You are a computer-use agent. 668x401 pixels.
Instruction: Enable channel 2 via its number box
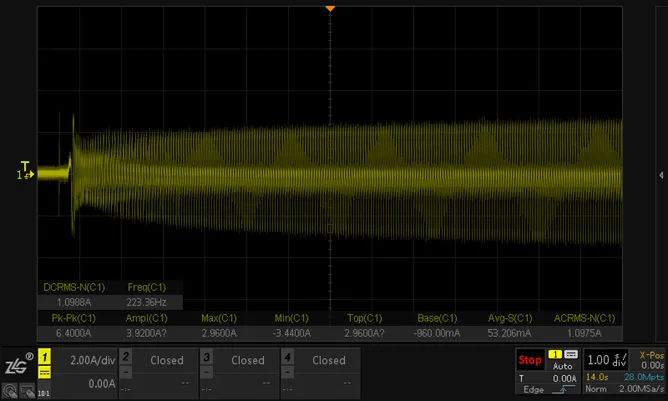coord(126,356)
